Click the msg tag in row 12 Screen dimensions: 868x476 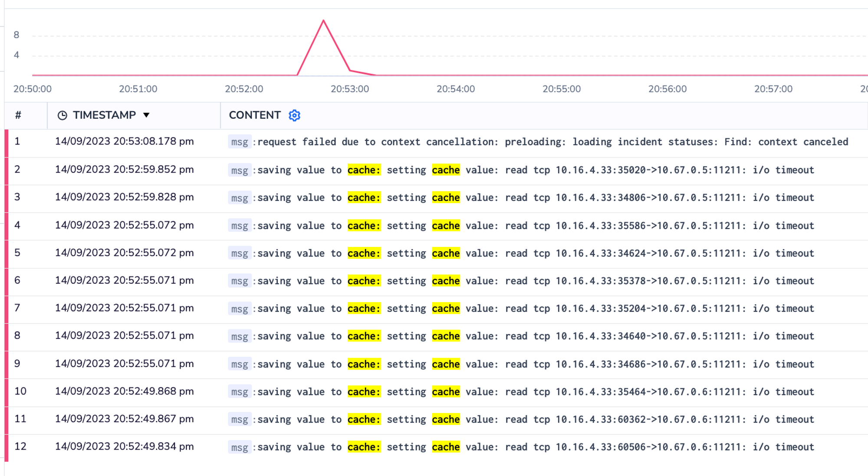(239, 447)
